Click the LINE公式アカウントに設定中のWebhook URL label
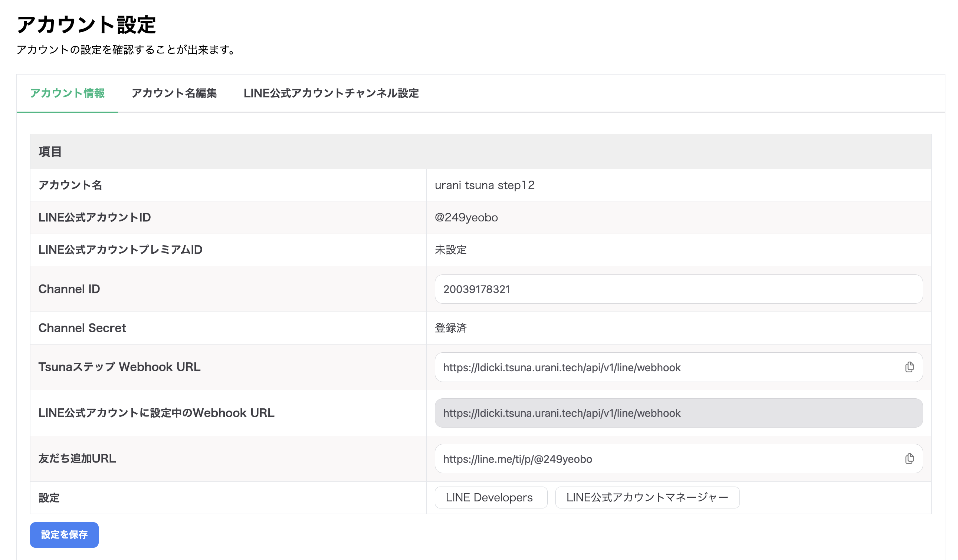Image resolution: width=958 pixels, height=560 pixels. click(x=156, y=413)
